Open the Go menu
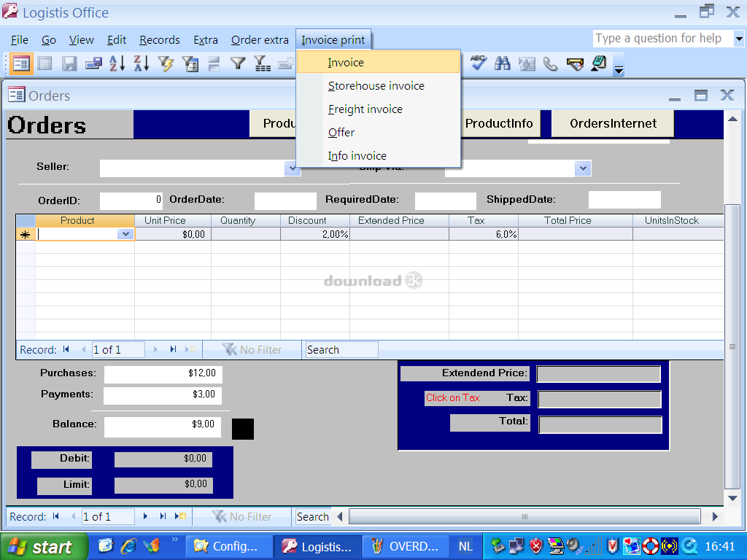 (x=49, y=40)
